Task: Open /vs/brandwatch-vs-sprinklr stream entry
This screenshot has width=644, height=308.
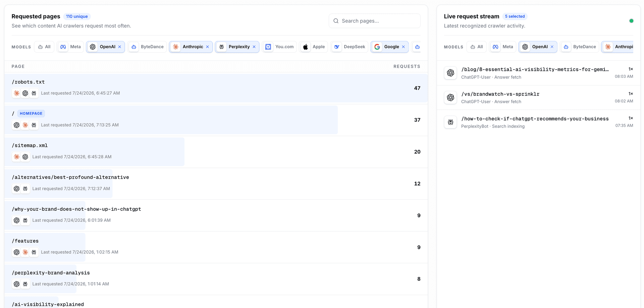Action: pyautogui.click(x=539, y=98)
